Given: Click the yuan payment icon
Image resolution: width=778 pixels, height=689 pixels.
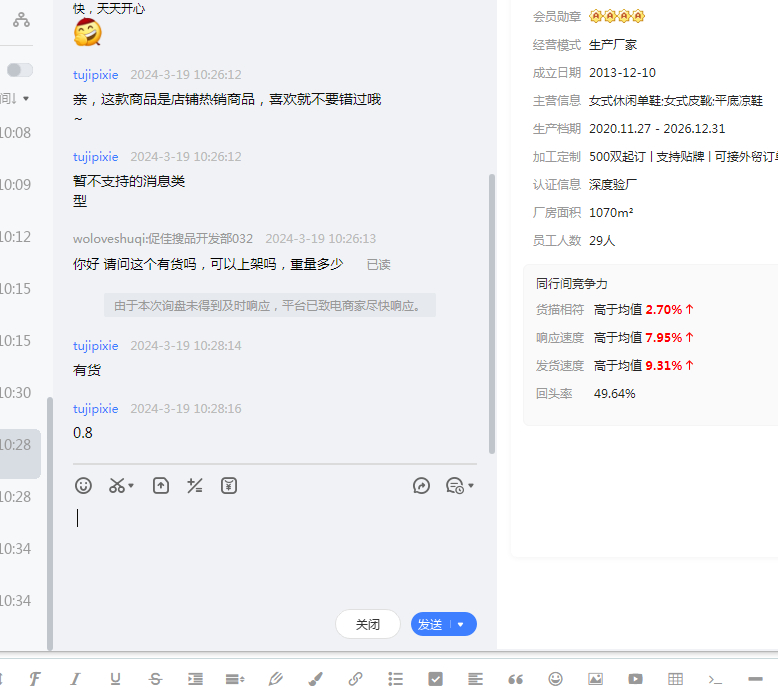Looking at the screenshot, I should (229, 486).
